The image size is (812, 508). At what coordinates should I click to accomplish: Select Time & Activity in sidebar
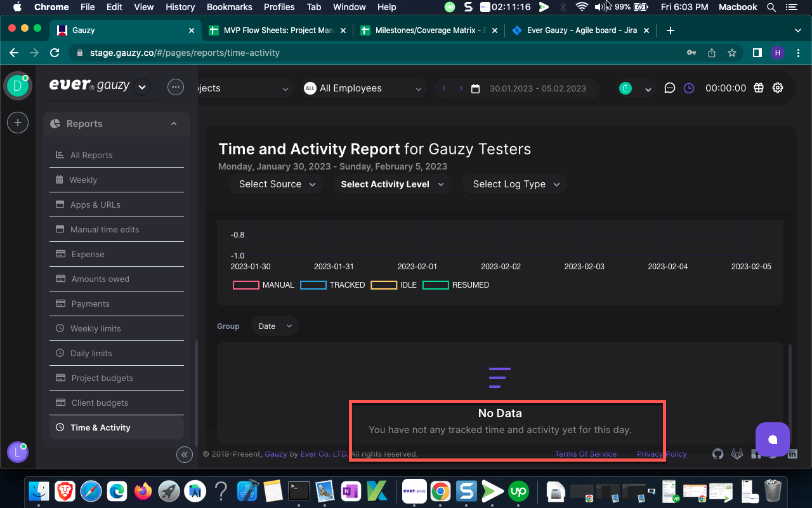[x=117, y=427]
